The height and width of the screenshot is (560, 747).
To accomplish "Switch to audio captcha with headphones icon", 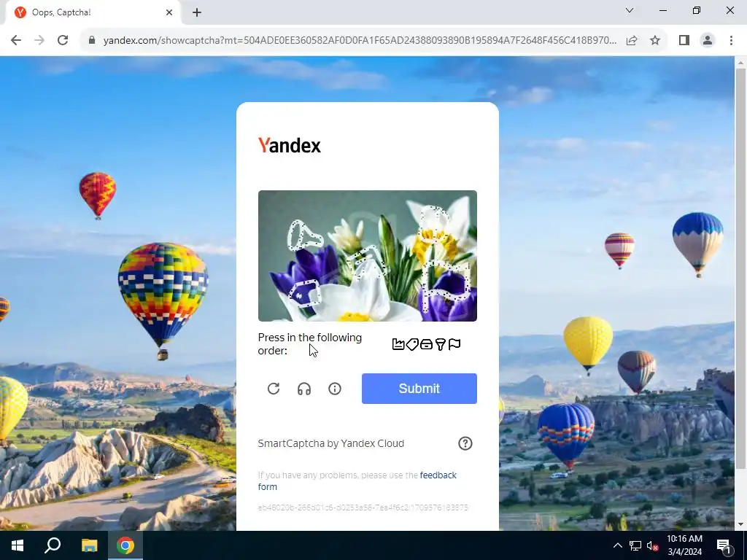I will click(x=304, y=389).
